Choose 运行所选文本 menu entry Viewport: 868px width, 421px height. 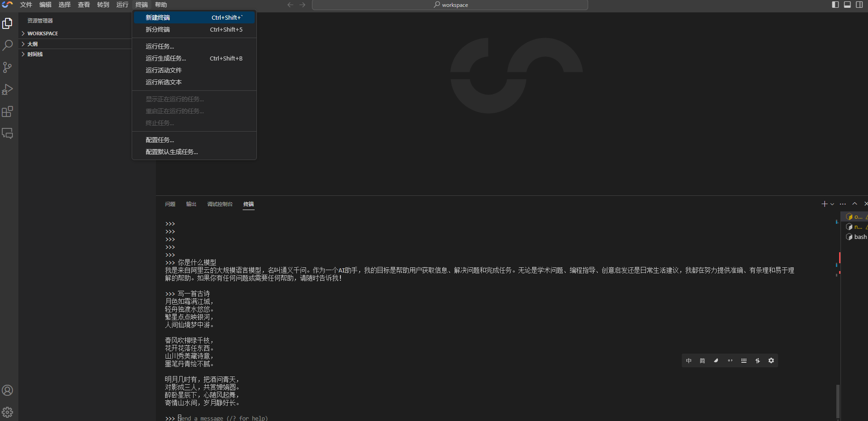tap(194, 82)
